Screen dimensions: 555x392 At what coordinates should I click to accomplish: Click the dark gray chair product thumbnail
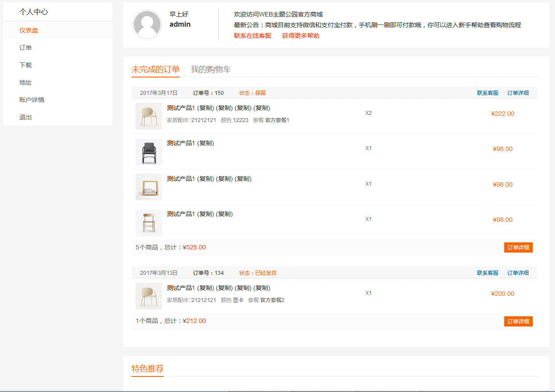pos(148,151)
